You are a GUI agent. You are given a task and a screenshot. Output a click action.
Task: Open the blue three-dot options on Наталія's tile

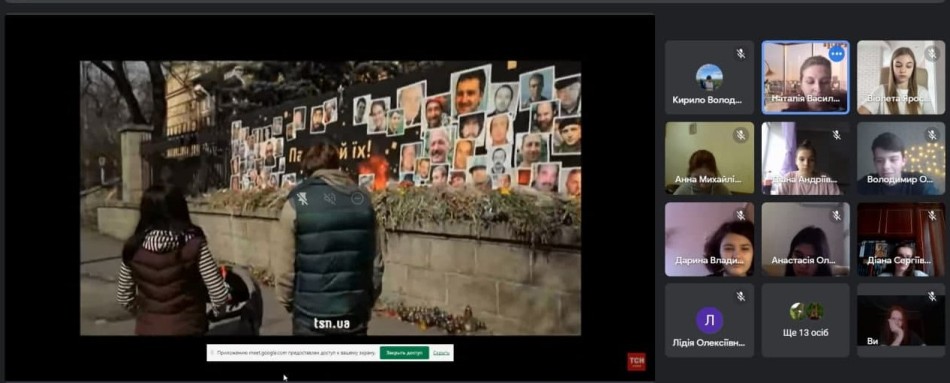837,54
